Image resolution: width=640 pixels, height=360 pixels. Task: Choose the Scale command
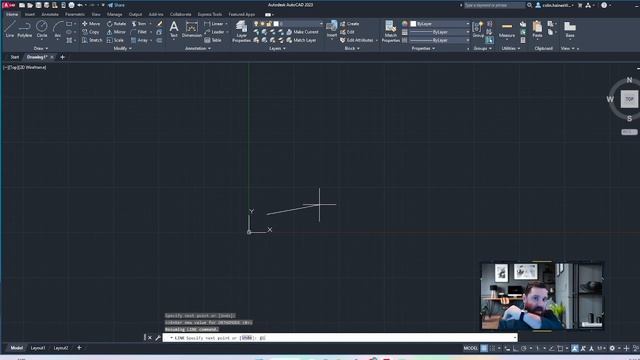[115, 40]
